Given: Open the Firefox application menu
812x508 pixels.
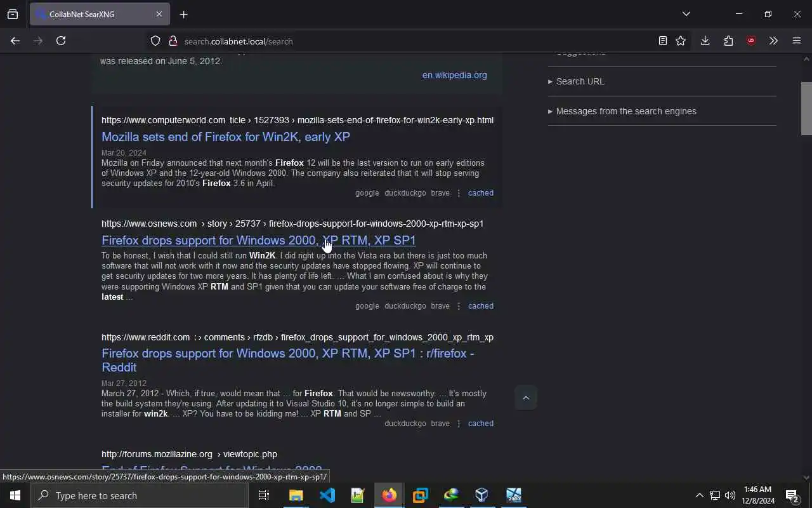Looking at the screenshot, I should point(797,41).
